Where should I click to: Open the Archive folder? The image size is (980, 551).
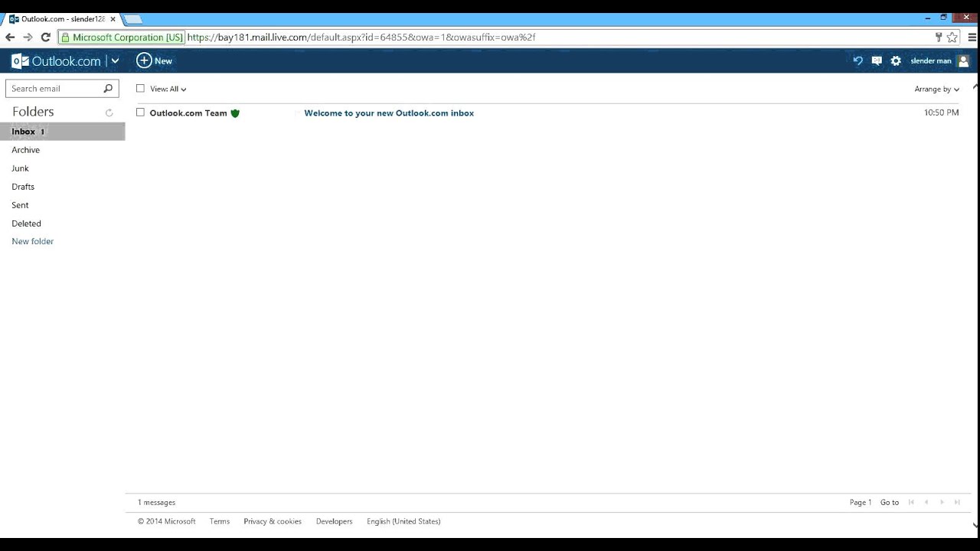pos(25,150)
